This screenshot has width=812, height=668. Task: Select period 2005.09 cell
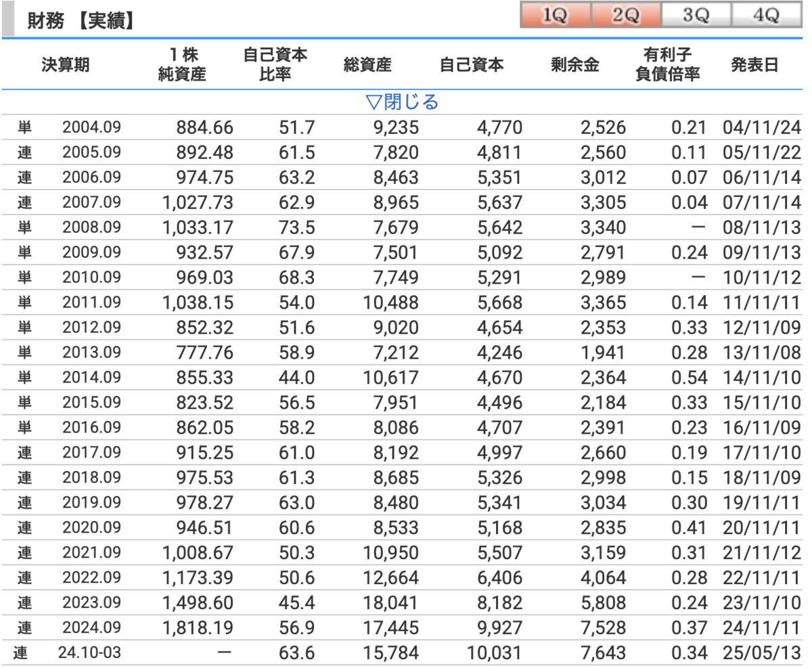[91, 152]
